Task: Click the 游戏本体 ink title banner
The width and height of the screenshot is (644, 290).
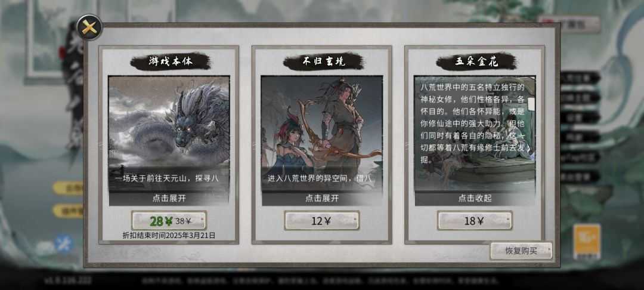Action: pos(170,61)
